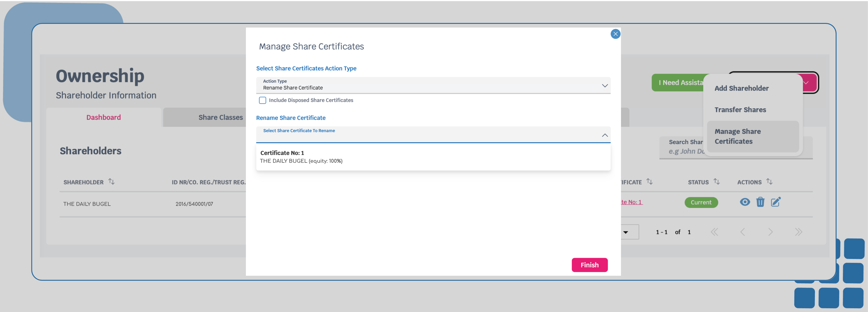Select Transfer Shares from menu
The image size is (868, 312).
pos(740,110)
